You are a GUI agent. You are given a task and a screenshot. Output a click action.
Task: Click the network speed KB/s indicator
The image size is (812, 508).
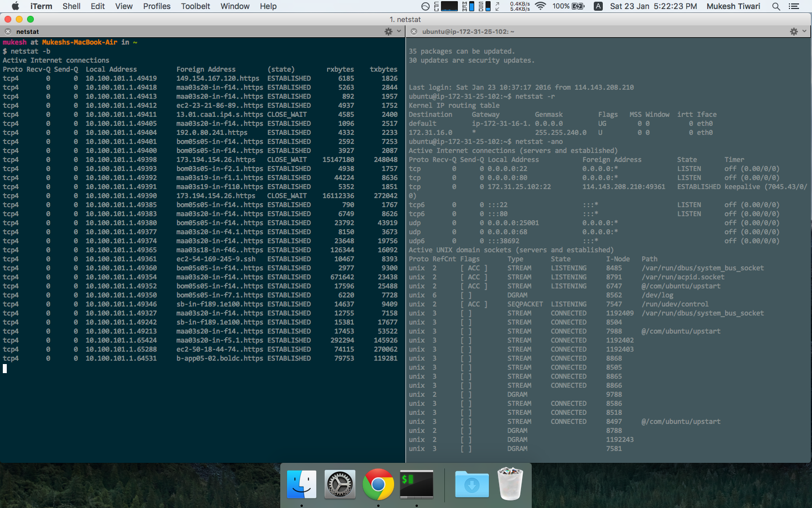tap(519, 6)
